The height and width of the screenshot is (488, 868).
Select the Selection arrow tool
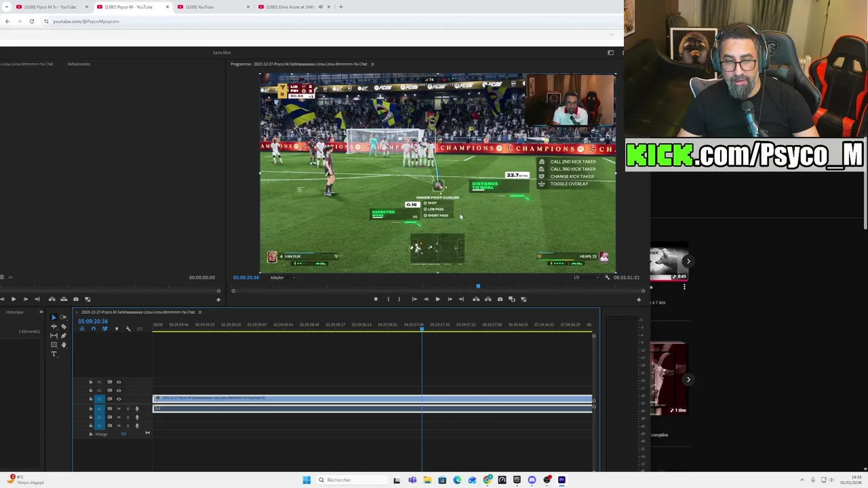pyautogui.click(x=54, y=317)
